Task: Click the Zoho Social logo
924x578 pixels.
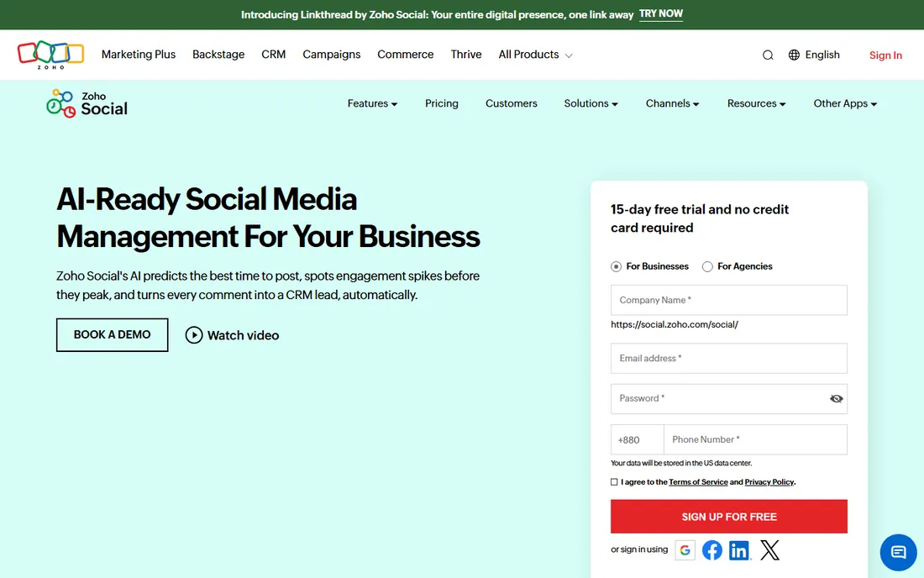Action: (87, 103)
